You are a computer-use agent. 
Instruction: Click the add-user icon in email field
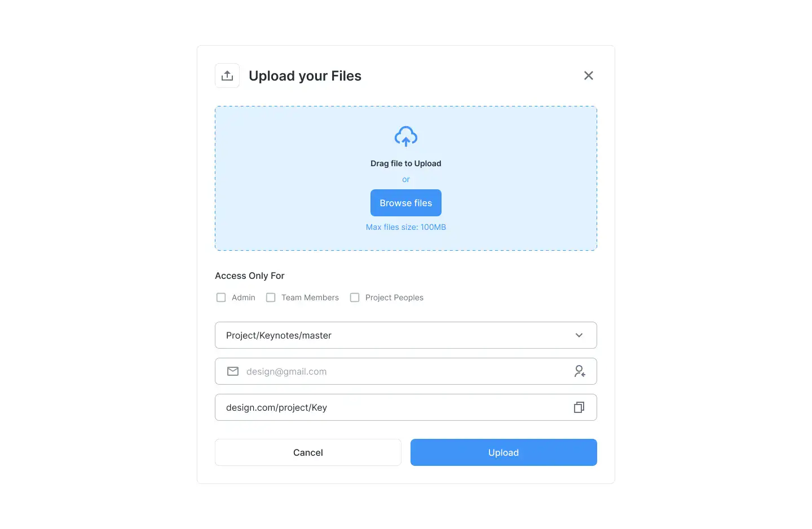coord(579,371)
